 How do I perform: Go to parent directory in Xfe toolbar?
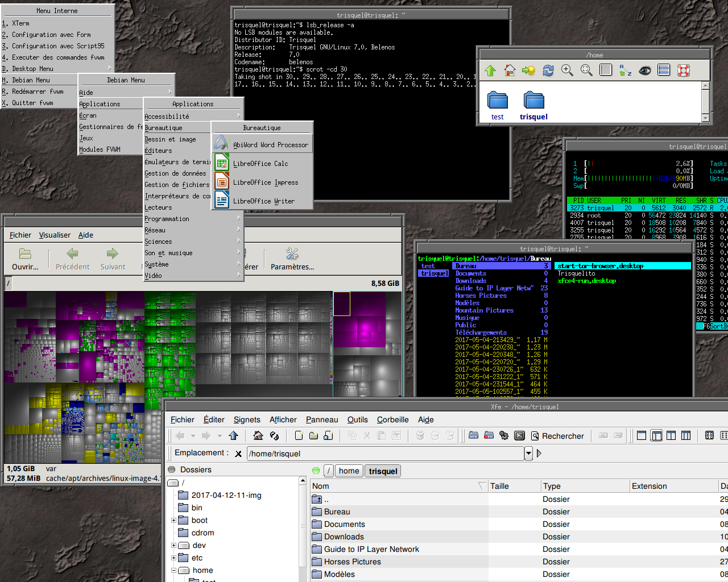pyautogui.click(x=233, y=436)
